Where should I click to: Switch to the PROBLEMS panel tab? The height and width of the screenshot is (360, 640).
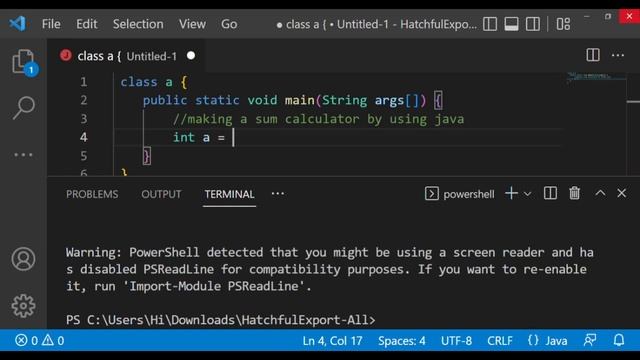click(92, 194)
